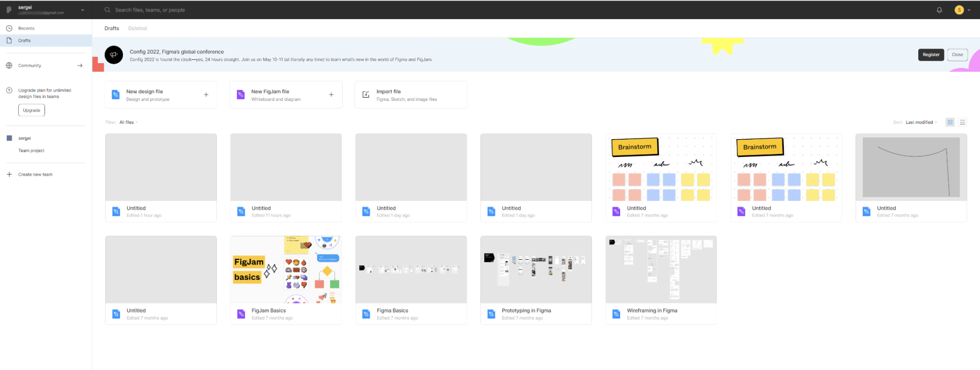
Task: Click the plus on New design file
Action: (x=206, y=95)
